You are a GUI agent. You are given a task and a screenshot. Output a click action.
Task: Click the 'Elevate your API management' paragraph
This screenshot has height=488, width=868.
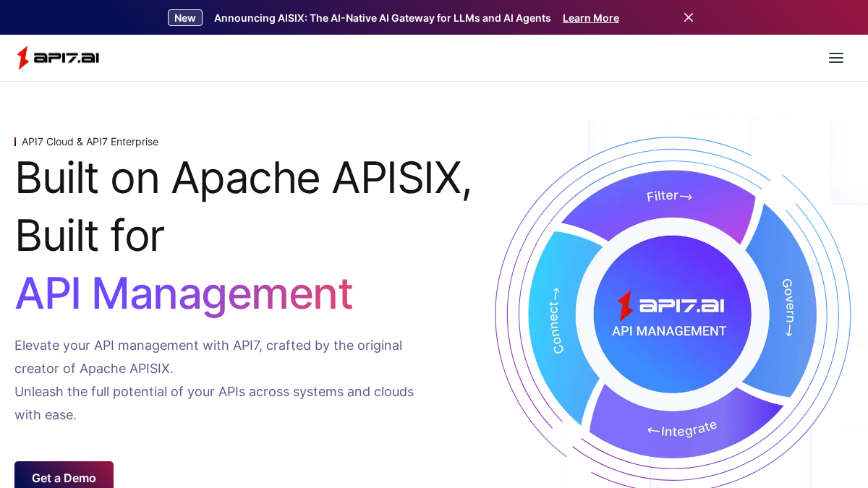(x=208, y=357)
